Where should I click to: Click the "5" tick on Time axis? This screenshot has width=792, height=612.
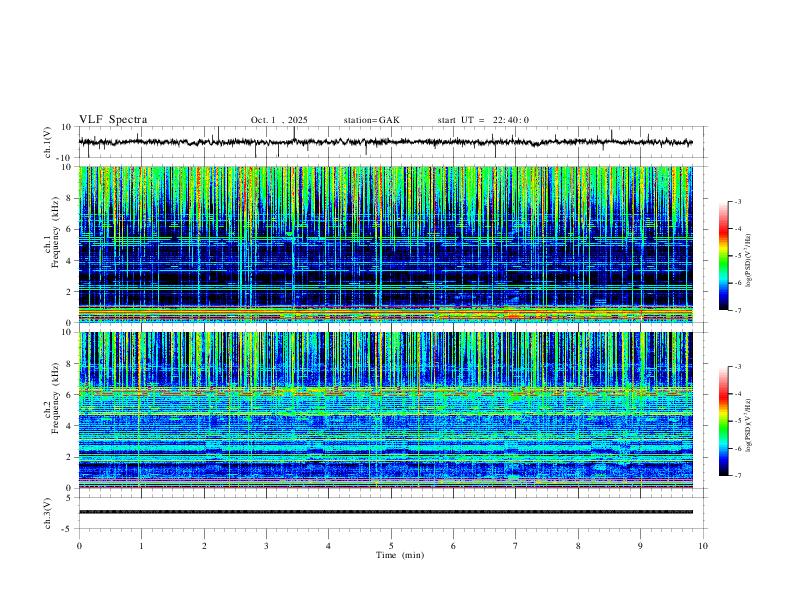click(x=391, y=546)
